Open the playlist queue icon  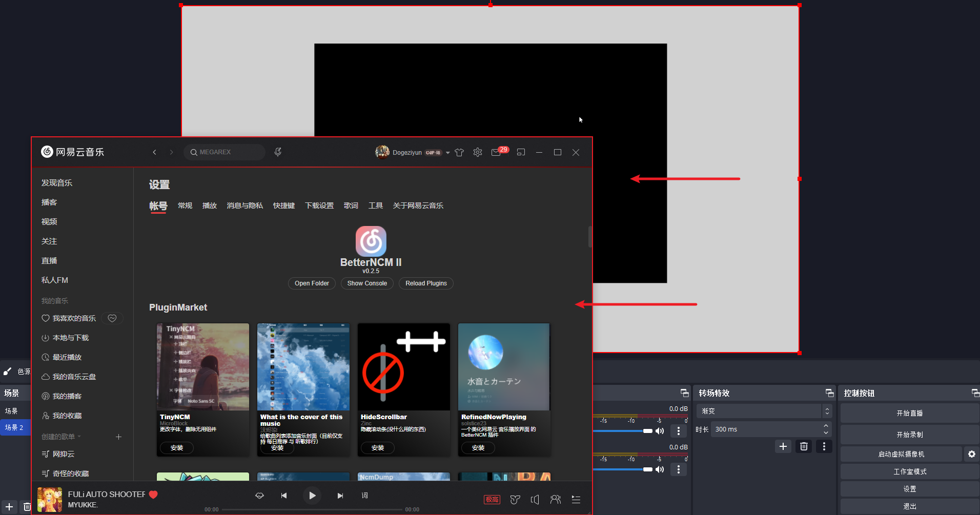click(x=576, y=500)
